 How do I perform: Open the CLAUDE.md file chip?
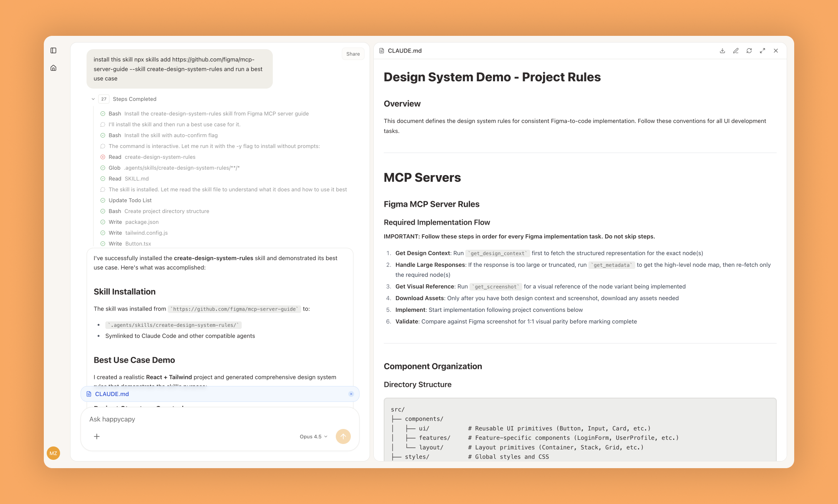(112, 394)
